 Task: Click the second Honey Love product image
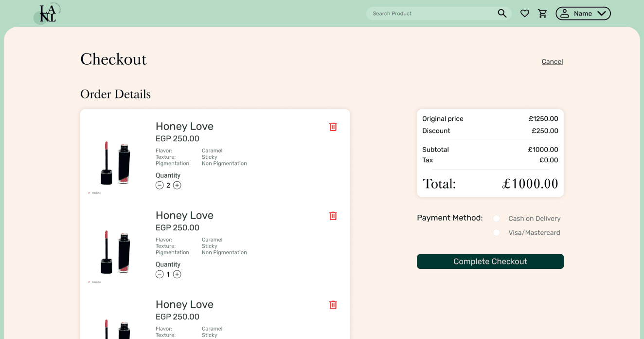(115, 252)
